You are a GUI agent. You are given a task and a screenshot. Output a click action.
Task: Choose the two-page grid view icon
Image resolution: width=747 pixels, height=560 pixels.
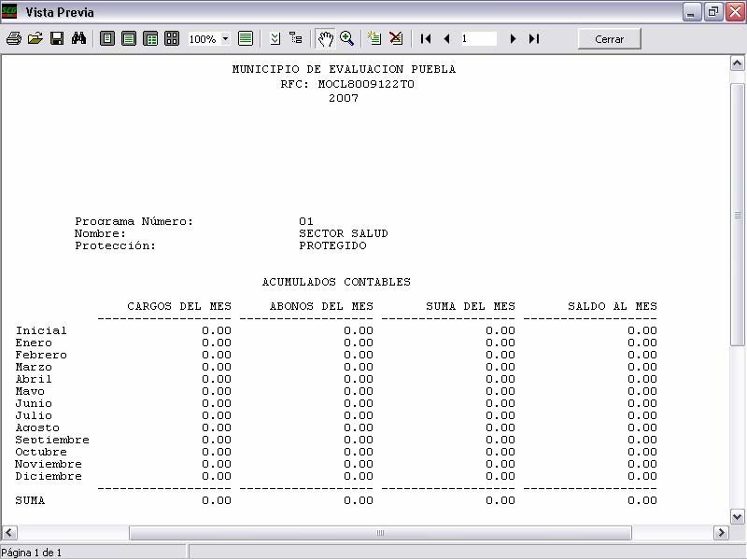[x=150, y=38]
